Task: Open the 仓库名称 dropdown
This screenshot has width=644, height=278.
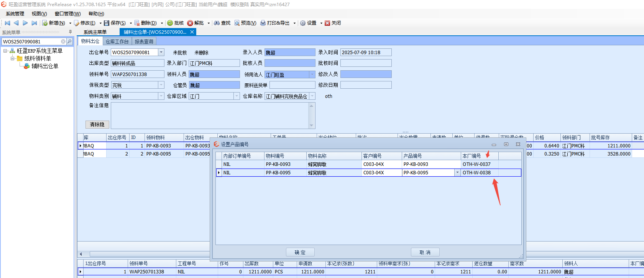Action: pyautogui.click(x=312, y=96)
